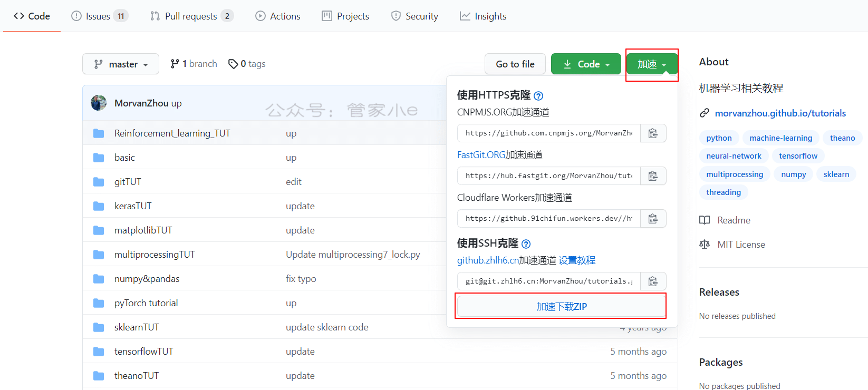Open the green Code download dropdown
This screenshot has height=390, width=868.
tap(586, 64)
